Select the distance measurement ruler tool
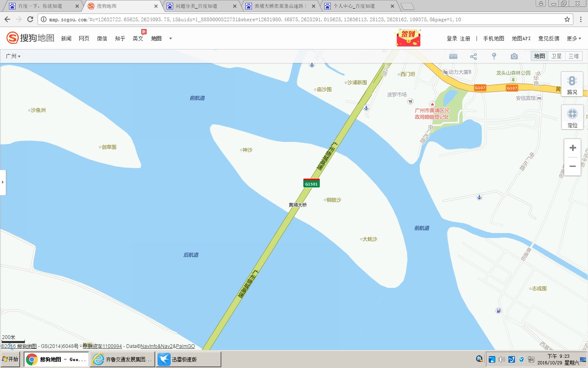This screenshot has height=368, width=588. coord(453,56)
